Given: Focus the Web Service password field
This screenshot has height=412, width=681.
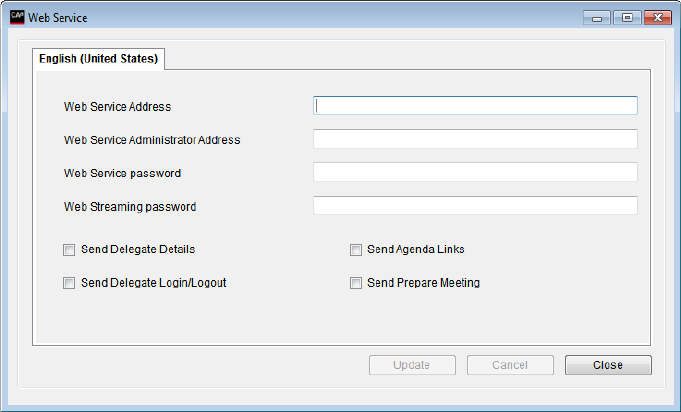Looking at the screenshot, I should point(475,172).
